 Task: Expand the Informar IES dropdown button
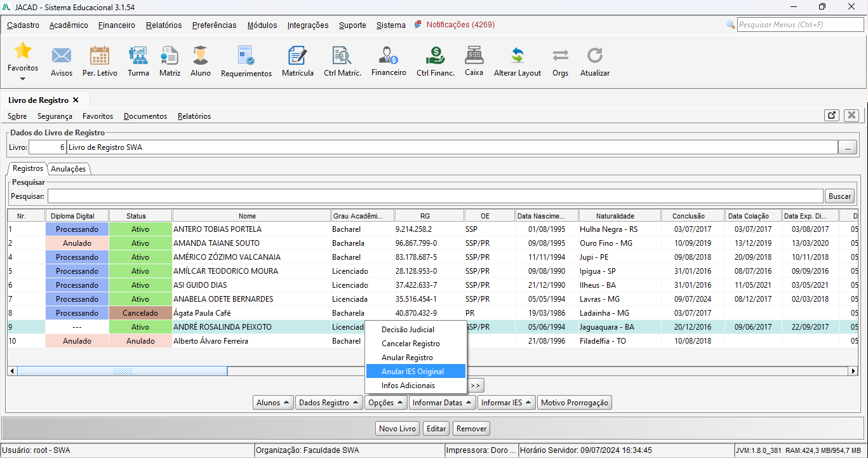click(x=507, y=403)
